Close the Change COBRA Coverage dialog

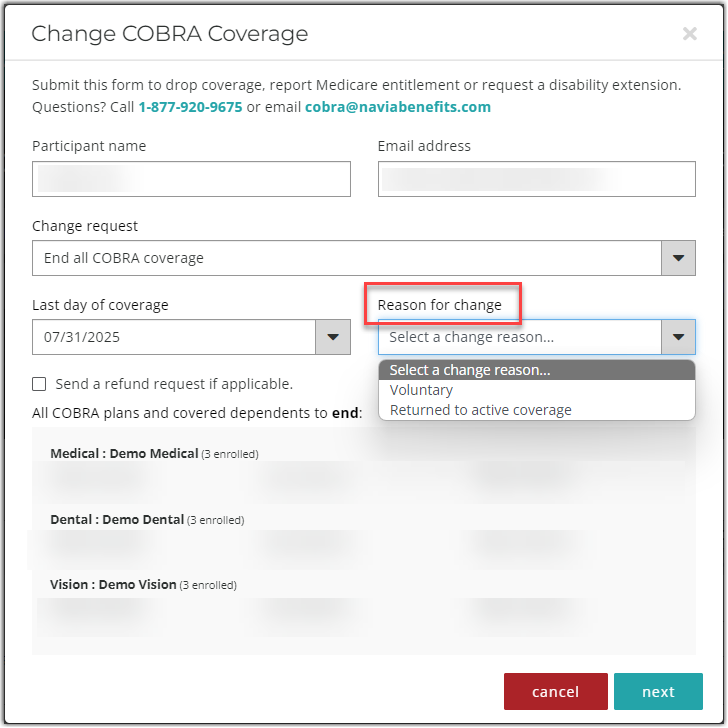click(689, 34)
